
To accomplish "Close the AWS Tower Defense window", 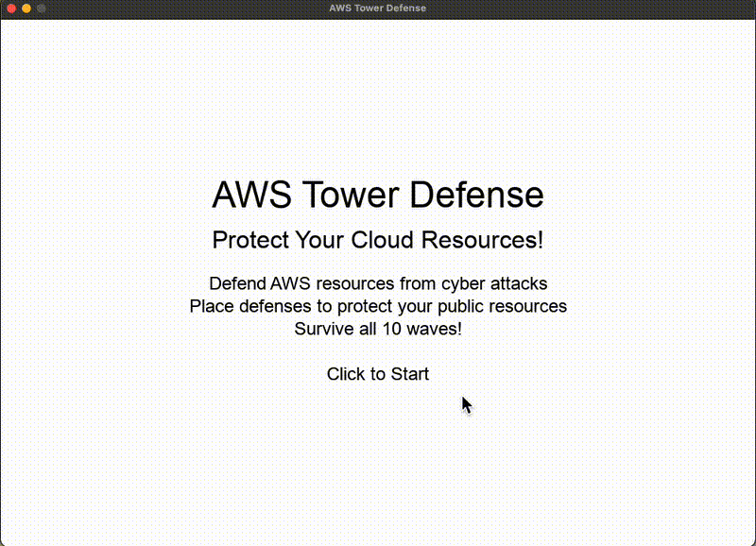I will click(x=11, y=9).
